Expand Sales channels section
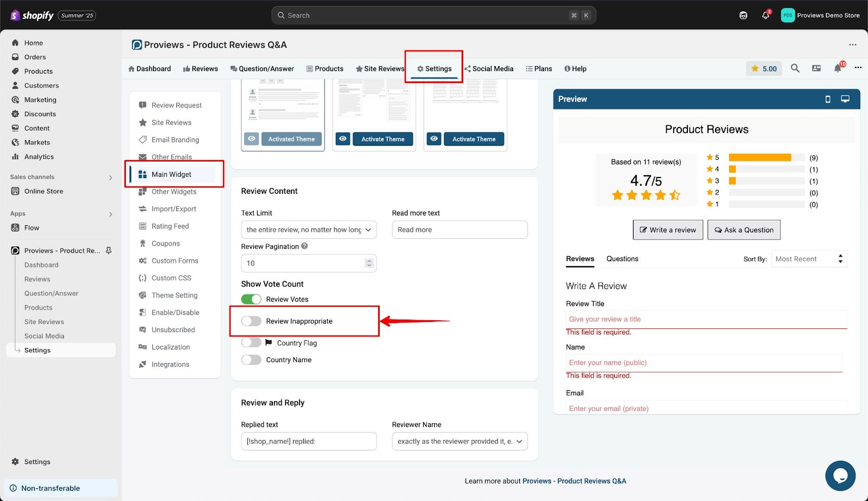This screenshot has height=501, width=868. tap(111, 177)
